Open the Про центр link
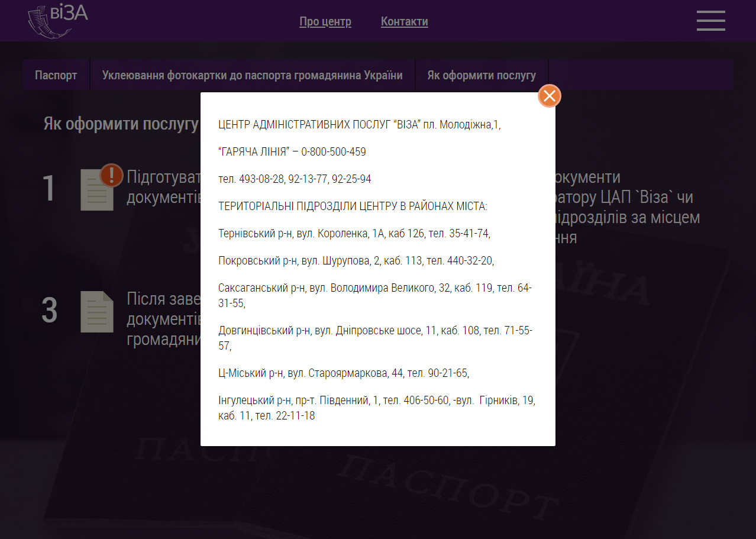The height and width of the screenshot is (539, 756). tap(325, 22)
